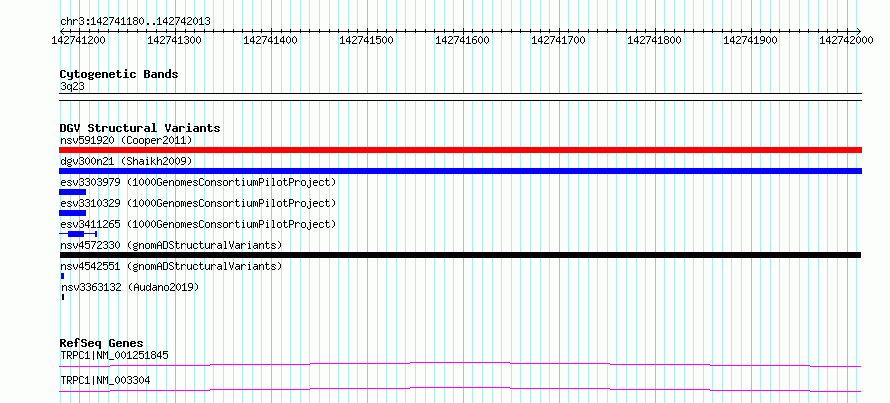Open variant esv3411265 label
Screen dimensions: 890x403
[198, 224]
